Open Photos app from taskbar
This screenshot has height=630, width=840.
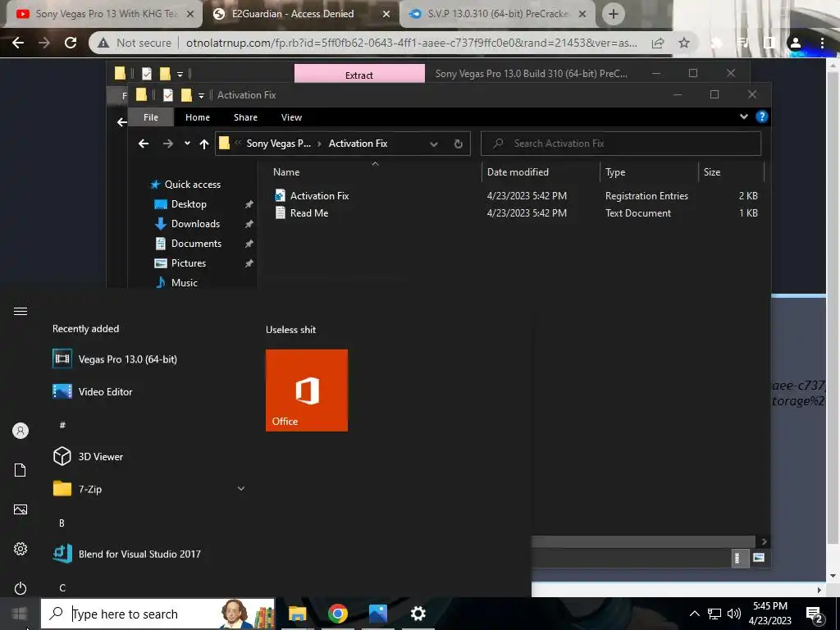pos(377,614)
